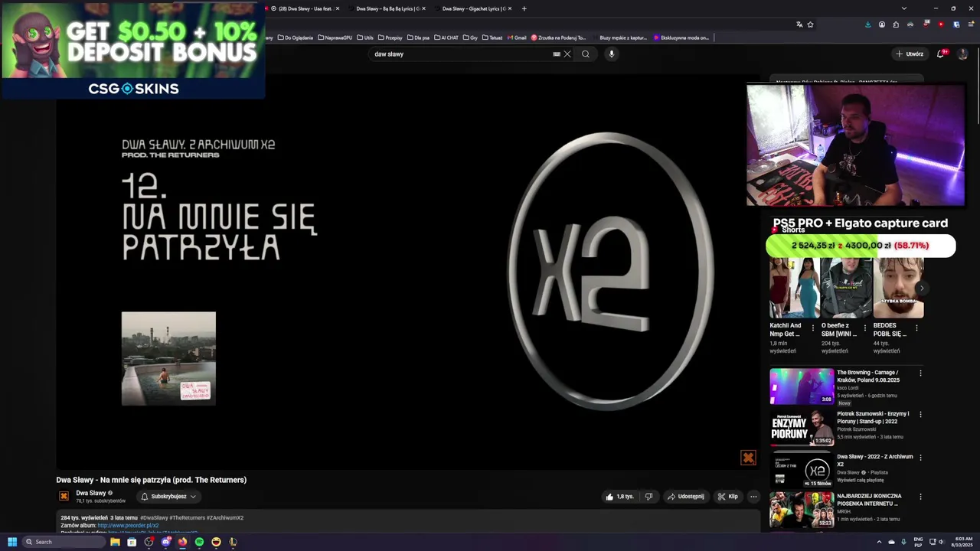
Task: Open the NaprawaGPU bookmarks folder
Action: coord(335,37)
